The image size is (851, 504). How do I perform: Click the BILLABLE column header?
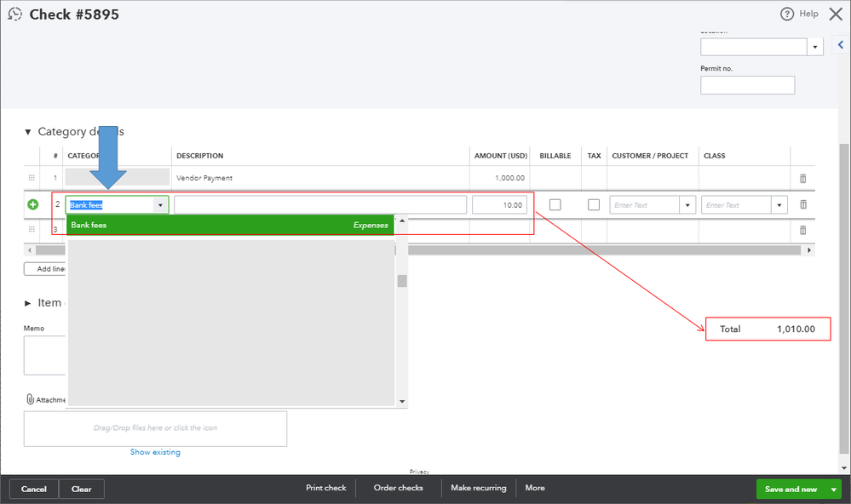(555, 156)
